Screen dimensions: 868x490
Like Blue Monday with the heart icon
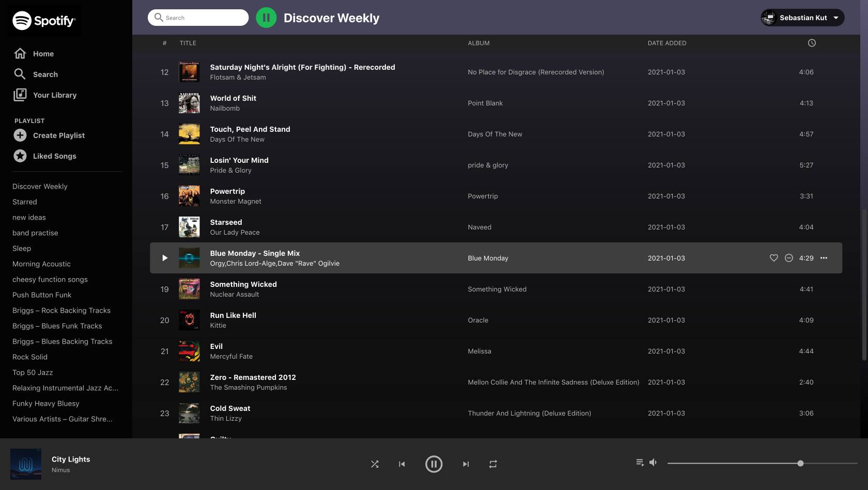[773, 258]
